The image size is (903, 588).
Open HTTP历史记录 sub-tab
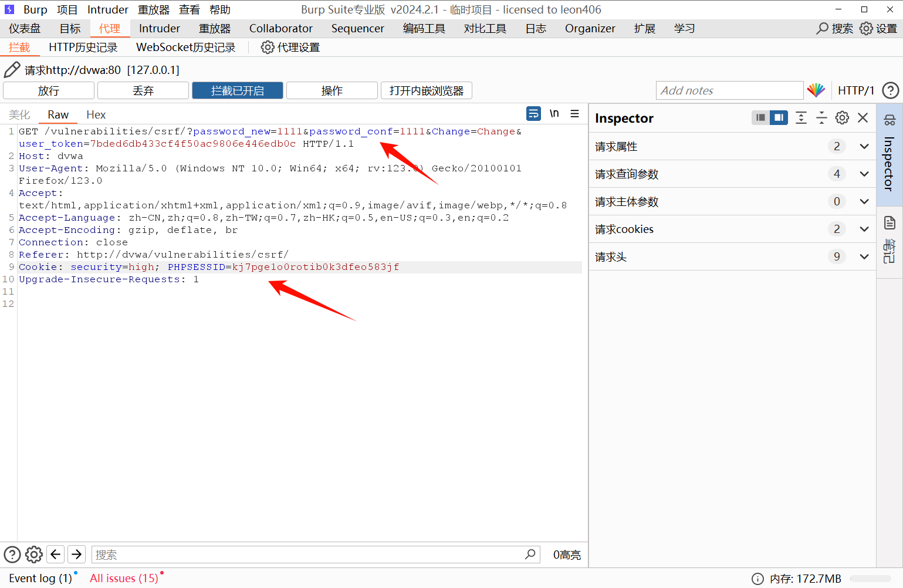83,48
